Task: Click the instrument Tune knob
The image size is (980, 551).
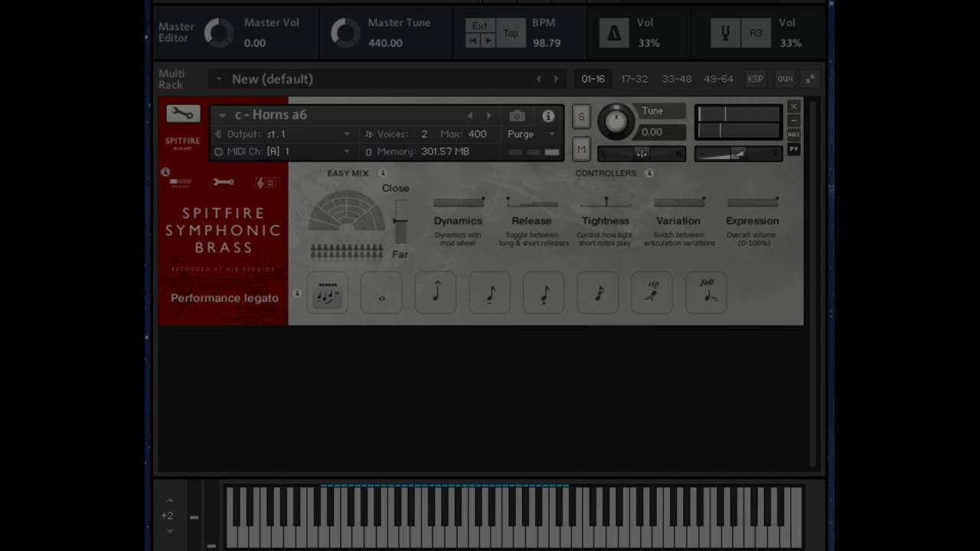Action: pos(616,121)
